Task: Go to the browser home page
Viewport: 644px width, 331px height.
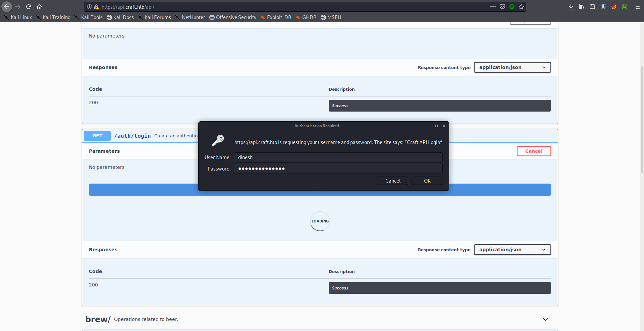Action: (39, 7)
